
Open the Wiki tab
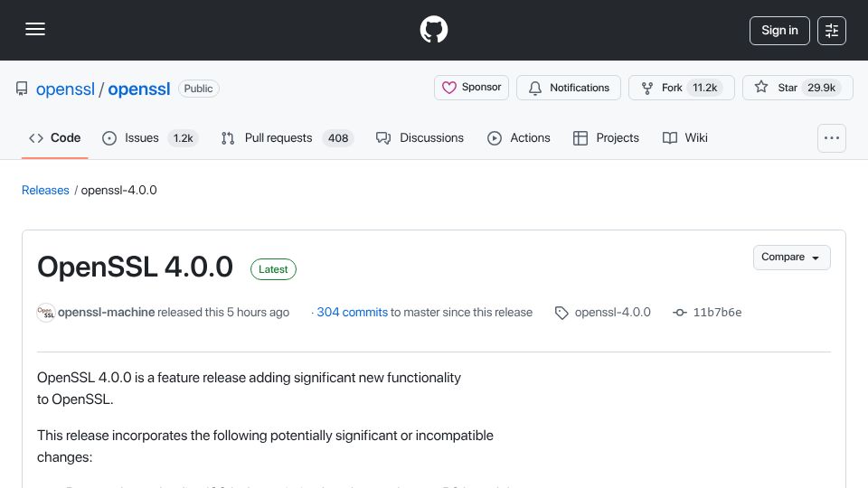(685, 137)
